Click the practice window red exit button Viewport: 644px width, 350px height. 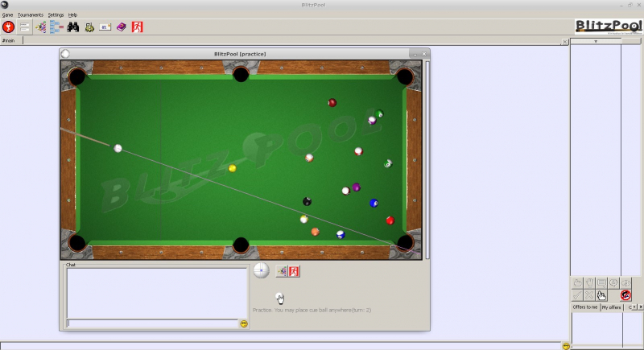294,271
